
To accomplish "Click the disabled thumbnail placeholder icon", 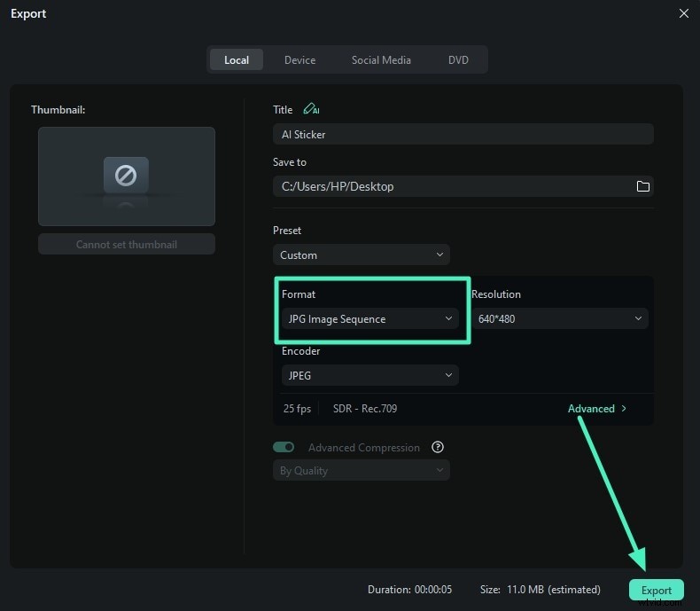I will [126, 176].
